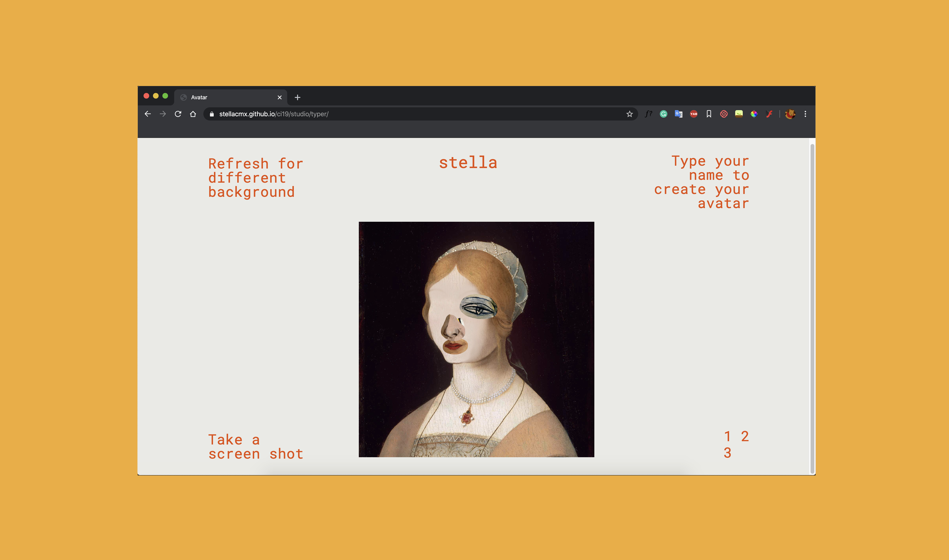The image size is (949, 560).
Task: Reload the Avatar page
Action: tap(178, 114)
